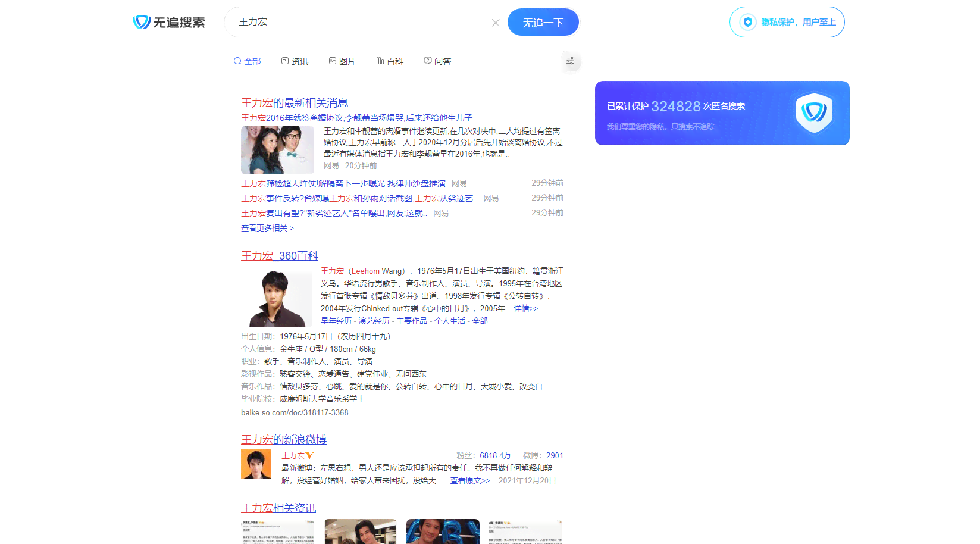Image resolution: width=980 pixels, height=544 pixels.
Task: Open the 王力宏_360百科 result title
Action: (280, 256)
